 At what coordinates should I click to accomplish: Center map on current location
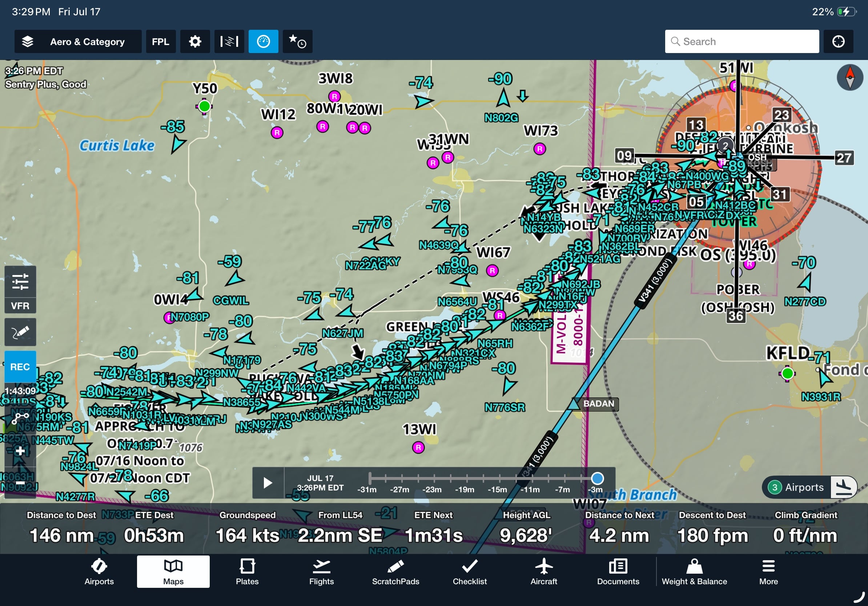point(838,41)
